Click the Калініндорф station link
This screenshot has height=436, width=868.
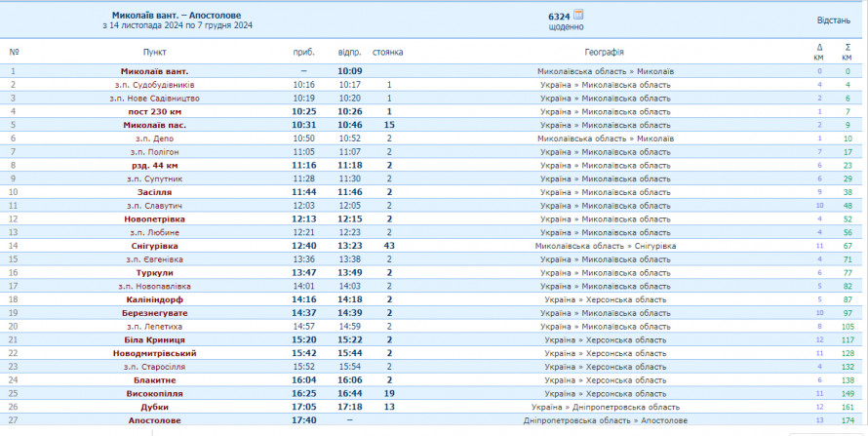[154, 299]
